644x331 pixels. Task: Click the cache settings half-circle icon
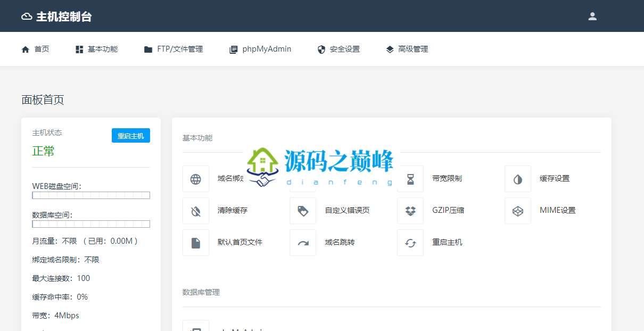pos(518,179)
